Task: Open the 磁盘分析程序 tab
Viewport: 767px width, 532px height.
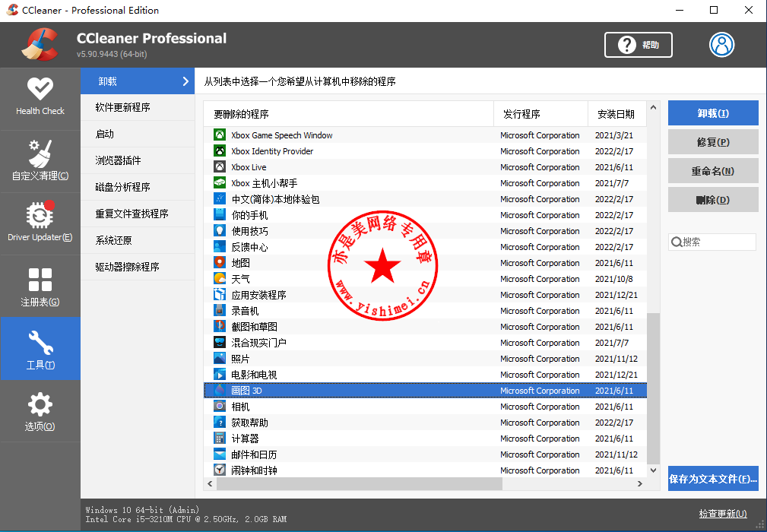Action: (138, 187)
